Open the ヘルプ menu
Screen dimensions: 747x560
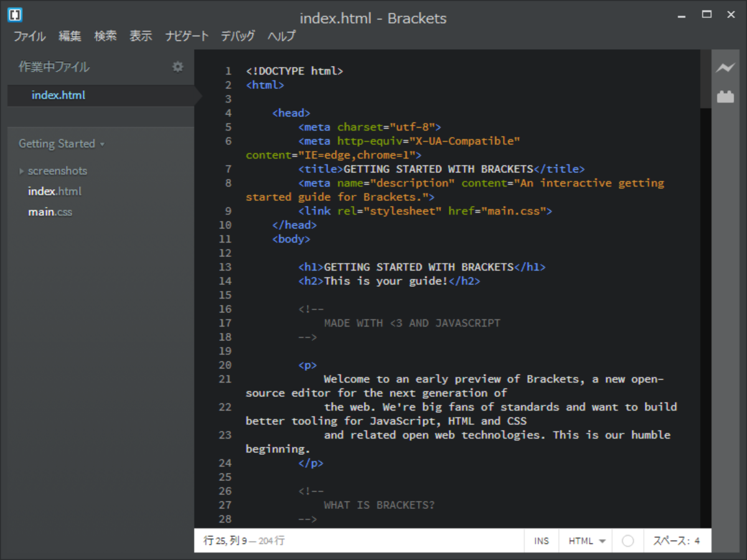pyautogui.click(x=281, y=36)
